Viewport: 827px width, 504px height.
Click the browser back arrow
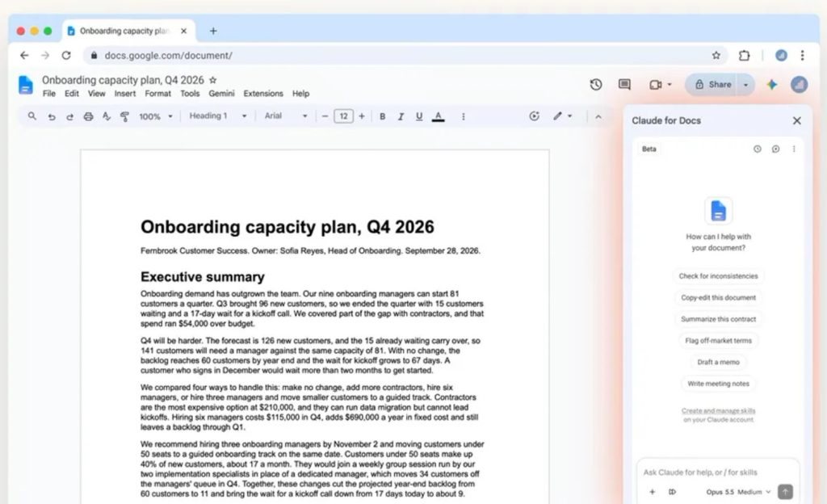(24, 56)
